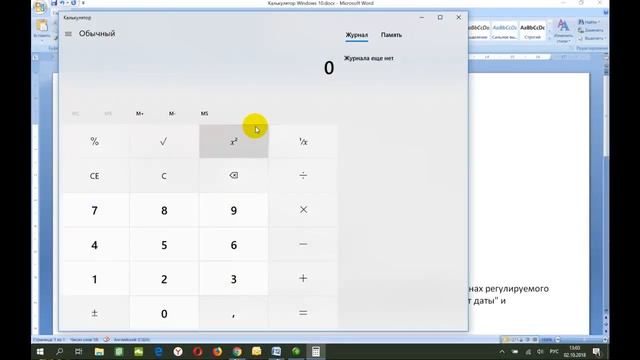This screenshot has width=640, height=360.
Task: Apply the Сильное выделение style in Word
Action: 505,31
